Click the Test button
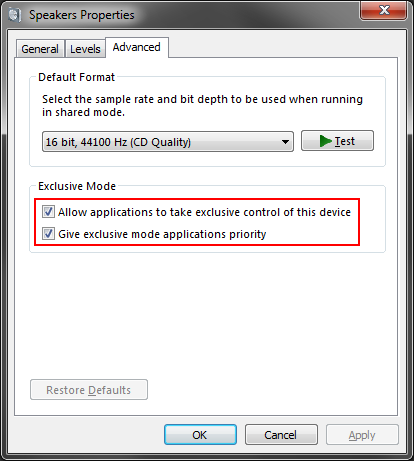This screenshot has height=461, width=414. (x=337, y=141)
